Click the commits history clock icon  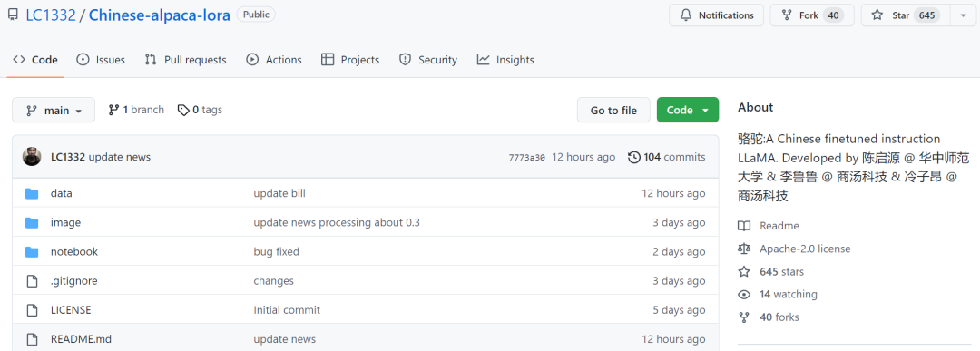pyautogui.click(x=633, y=158)
